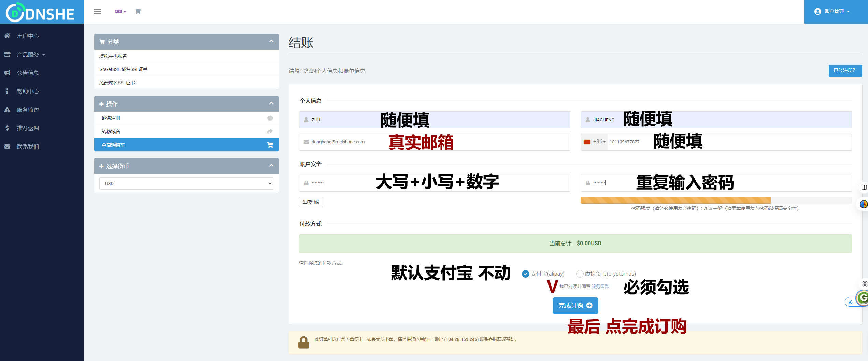Open the shopping cart in top bar

pos(138,12)
